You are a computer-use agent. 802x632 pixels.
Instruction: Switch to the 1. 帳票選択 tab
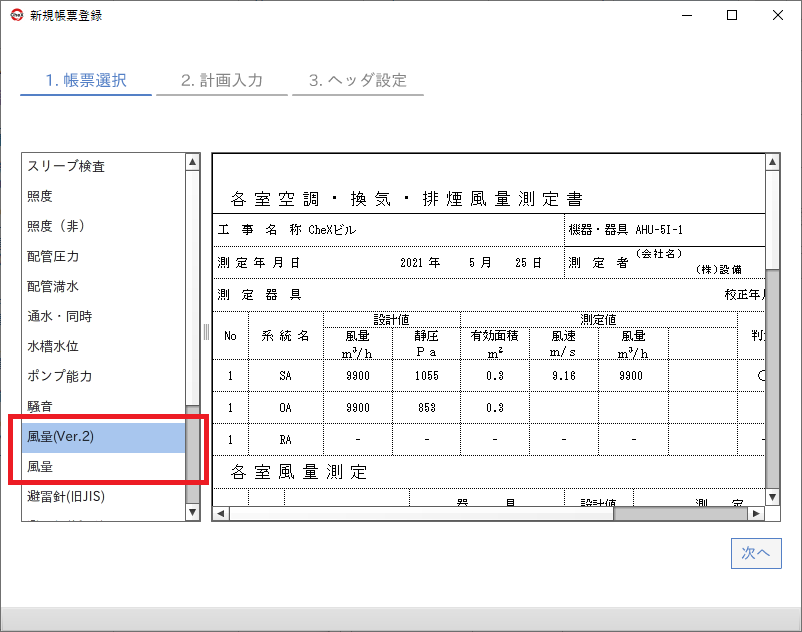pyautogui.click(x=86, y=81)
